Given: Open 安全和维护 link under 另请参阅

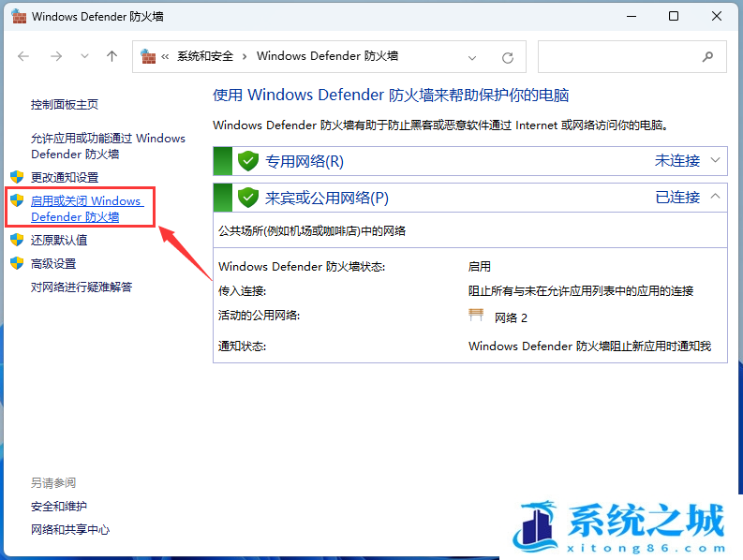Looking at the screenshot, I should pyautogui.click(x=59, y=506).
